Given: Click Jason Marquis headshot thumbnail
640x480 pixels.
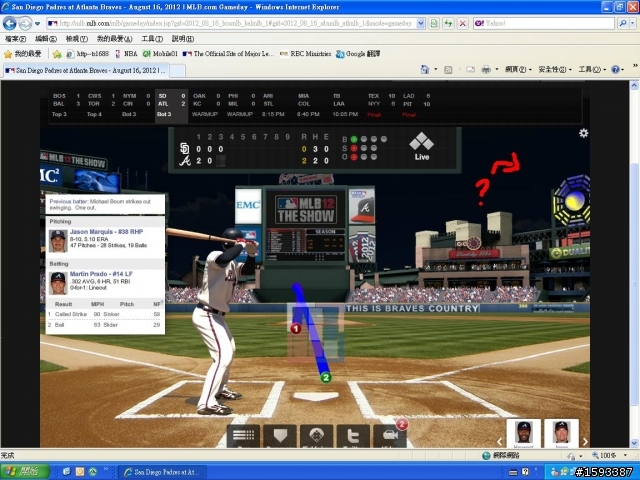Looking at the screenshot, I should [x=58, y=241].
